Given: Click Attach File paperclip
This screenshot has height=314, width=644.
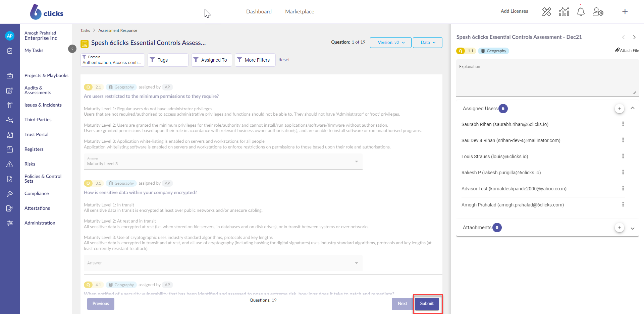Looking at the screenshot, I should click(x=627, y=50).
